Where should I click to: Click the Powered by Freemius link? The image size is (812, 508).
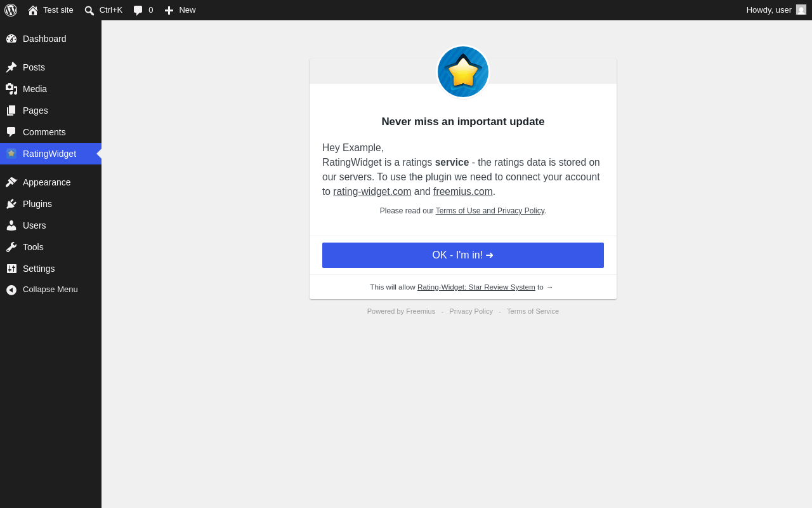point(401,311)
